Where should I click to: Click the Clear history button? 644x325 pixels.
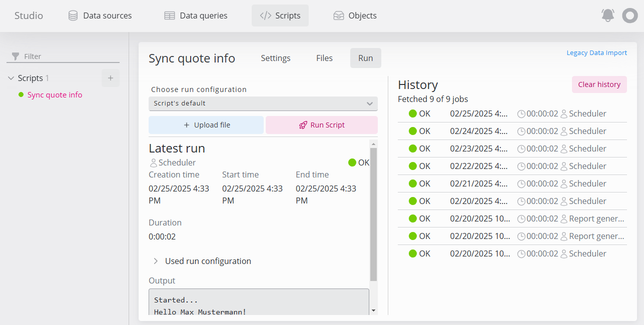pos(599,84)
